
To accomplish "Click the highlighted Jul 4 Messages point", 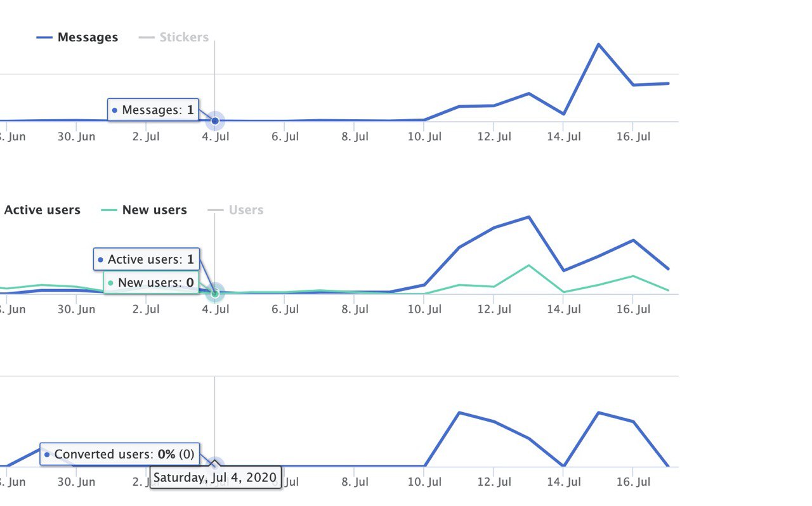I will [x=215, y=120].
